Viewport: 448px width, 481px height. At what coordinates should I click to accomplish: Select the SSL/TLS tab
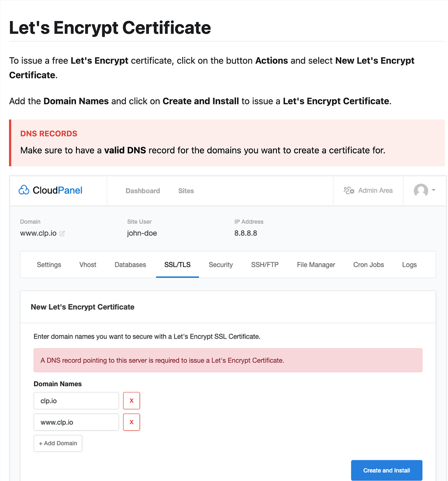click(x=177, y=265)
